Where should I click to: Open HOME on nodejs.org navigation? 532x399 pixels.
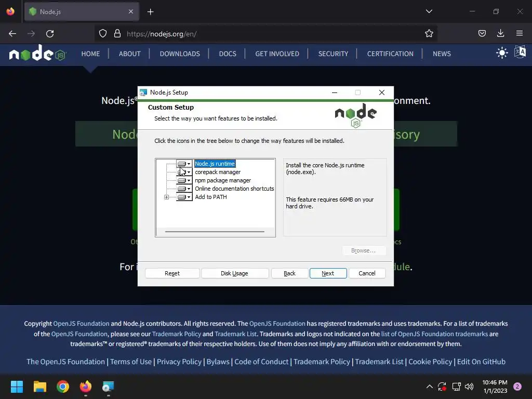coord(90,54)
